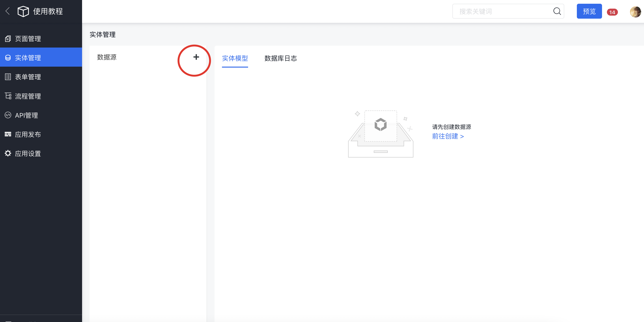Image resolution: width=644 pixels, height=322 pixels.
Task: Click the back arrow in the sidebar header
Action: coord(8,11)
